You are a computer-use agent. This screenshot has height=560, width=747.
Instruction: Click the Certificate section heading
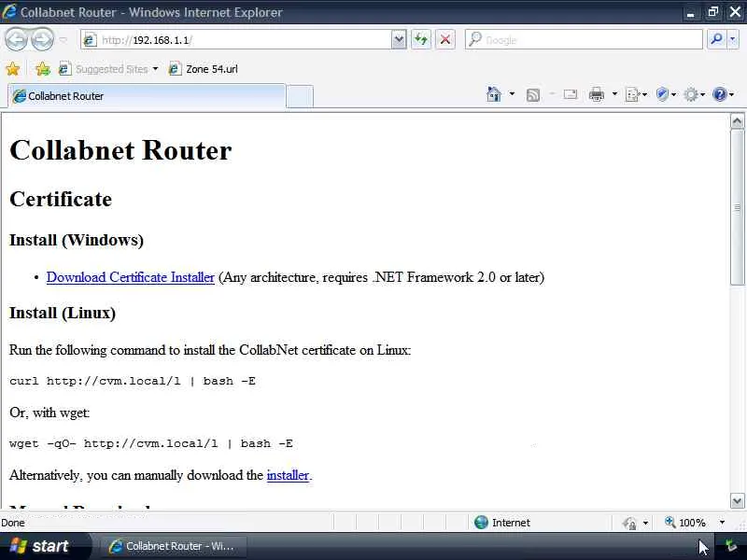[61, 199]
